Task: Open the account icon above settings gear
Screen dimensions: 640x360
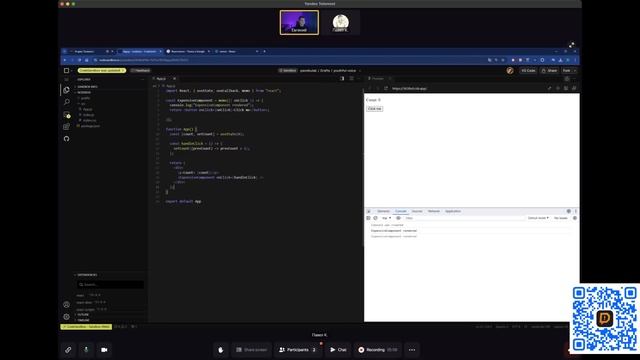Action: 67,304
